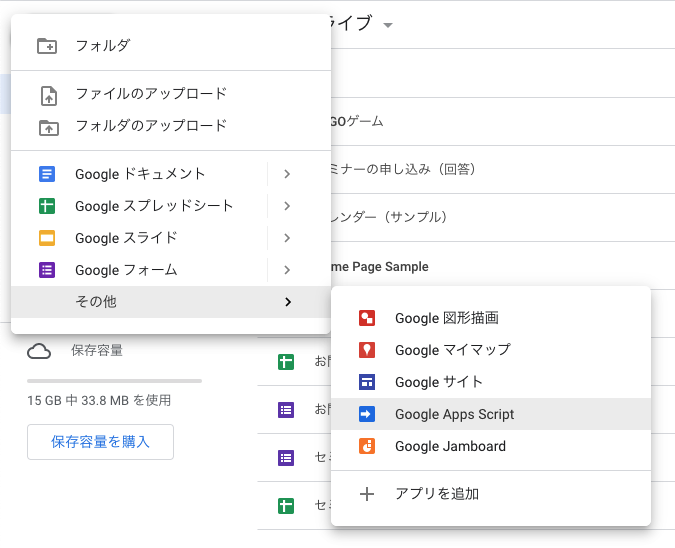Click the Google Sites icon
The width and height of the screenshot is (675, 548).
tap(367, 382)
